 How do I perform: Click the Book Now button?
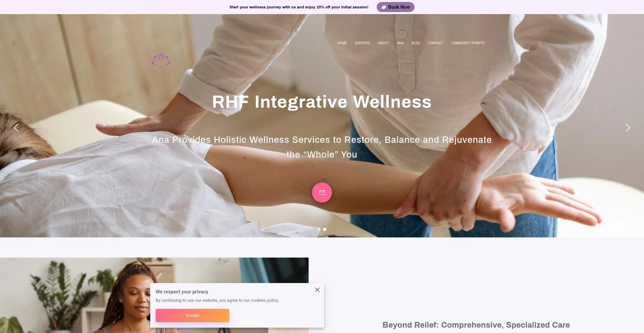[395, 7]
